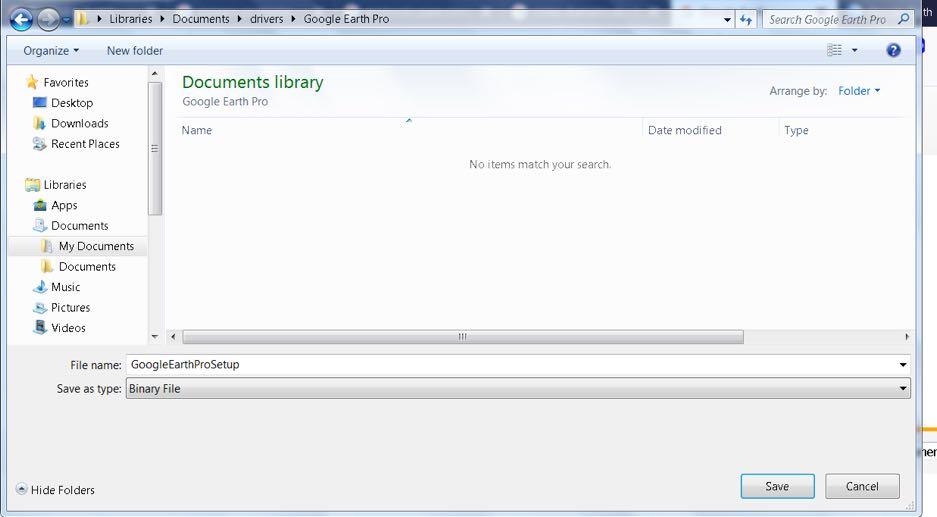Click the Videos filmstrip icon
Screen dimensions: 937x517
tap(40, 327)
